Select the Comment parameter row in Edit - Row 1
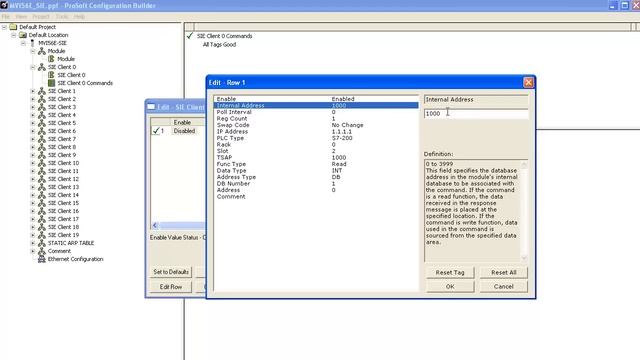 click(x=316, y=197)
